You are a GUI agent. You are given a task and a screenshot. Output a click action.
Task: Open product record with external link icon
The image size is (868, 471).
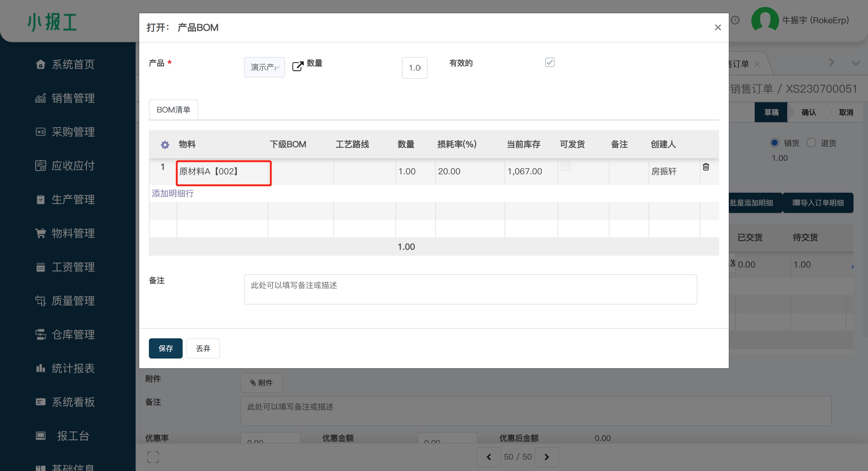click(x=297, y=66)
